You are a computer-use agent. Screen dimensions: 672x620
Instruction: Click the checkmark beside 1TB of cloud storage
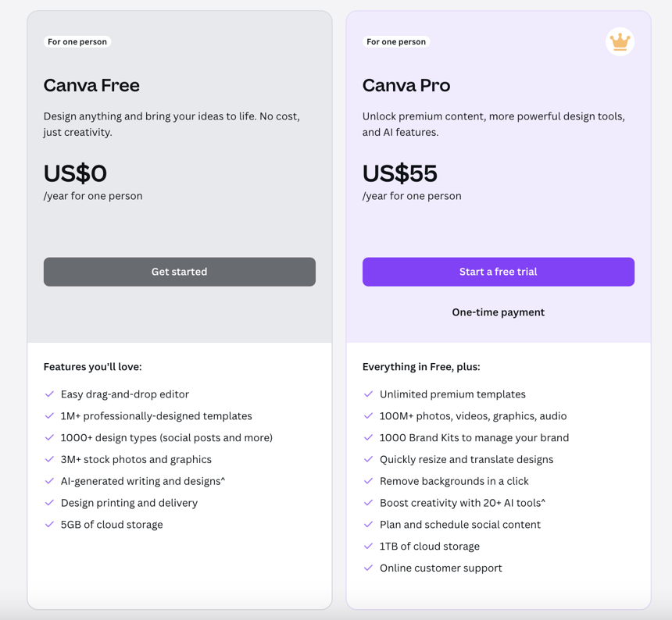(368, 547)
